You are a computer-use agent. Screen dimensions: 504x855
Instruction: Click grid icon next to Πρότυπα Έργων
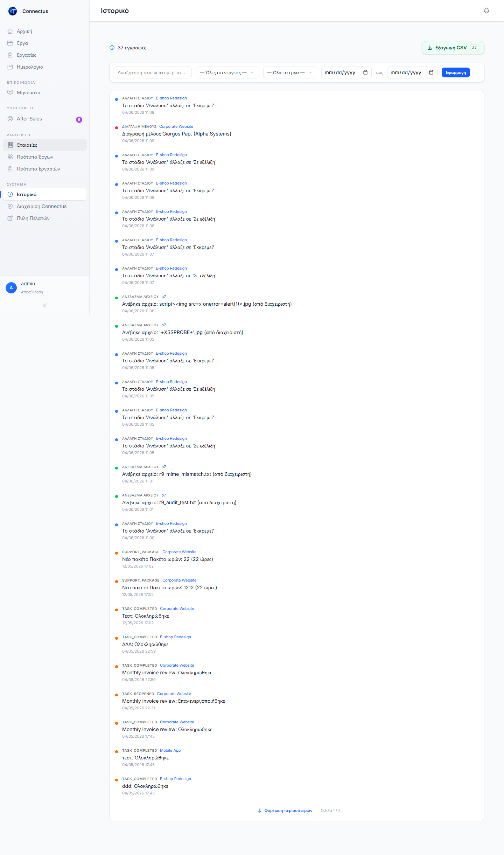10,157
